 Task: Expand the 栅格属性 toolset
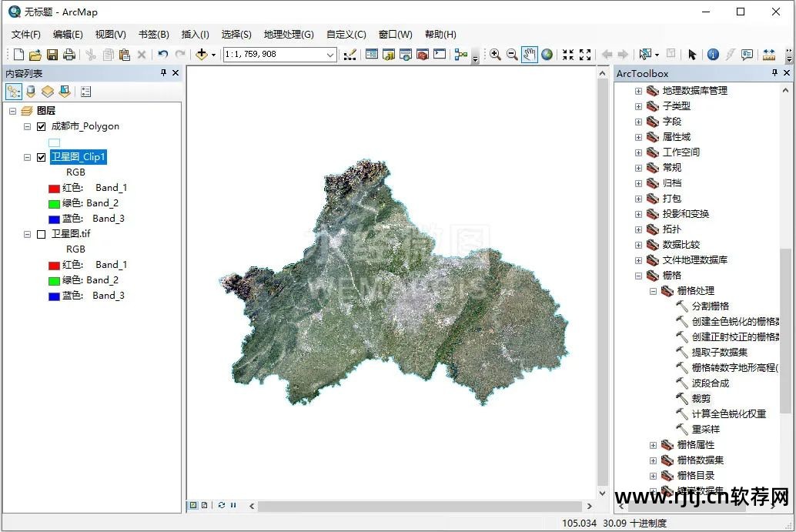click(x=653, y=445)
